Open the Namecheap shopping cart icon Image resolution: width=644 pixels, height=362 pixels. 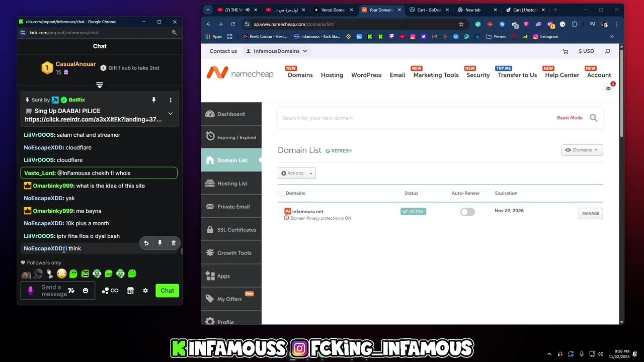(x=565, y=51)
